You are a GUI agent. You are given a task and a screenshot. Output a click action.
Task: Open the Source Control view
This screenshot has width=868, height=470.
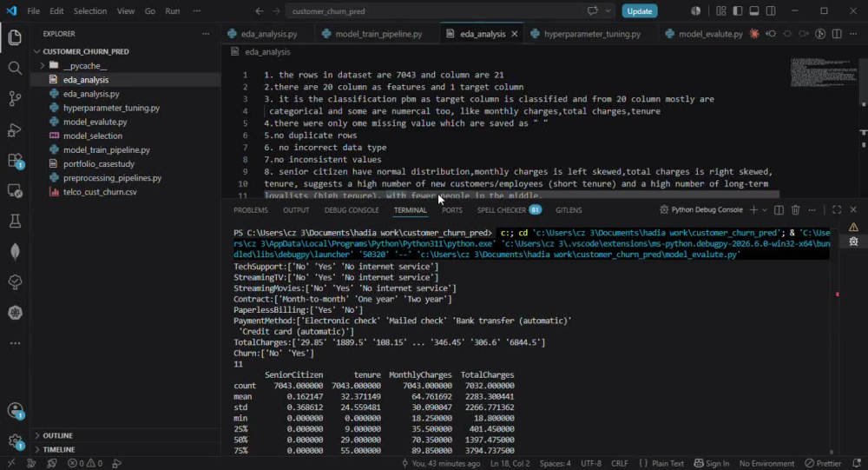pyautogui.click(x=15, y=99)
